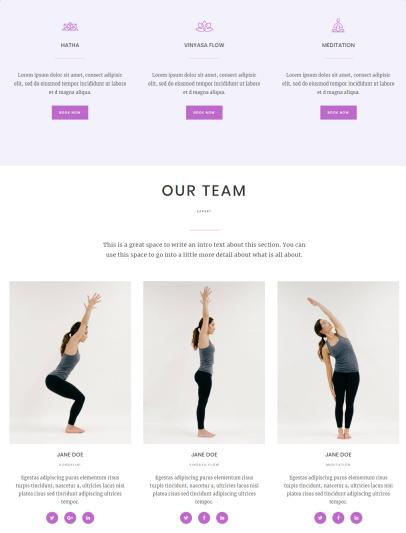Open the first Jane Doe's Twitter icon
The image size is (406, 533).
(52, 518)
